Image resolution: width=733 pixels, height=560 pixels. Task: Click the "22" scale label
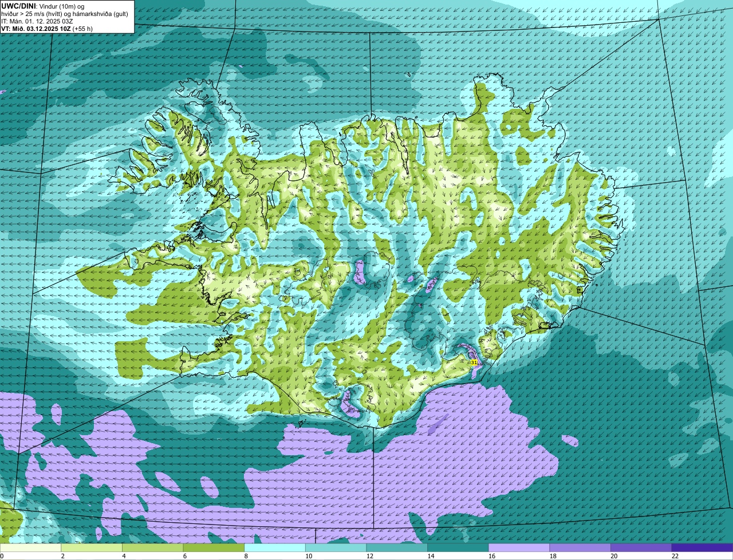pos(675,556)
